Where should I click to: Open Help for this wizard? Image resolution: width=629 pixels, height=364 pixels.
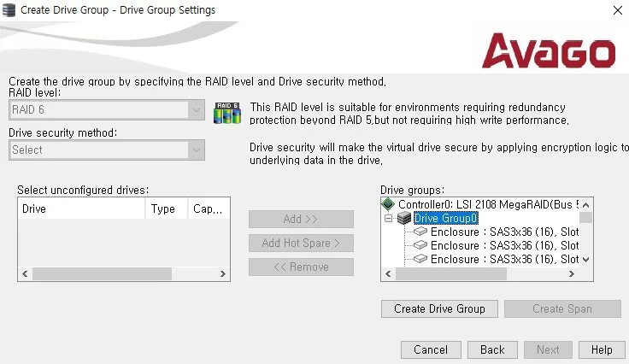[602, 349]
